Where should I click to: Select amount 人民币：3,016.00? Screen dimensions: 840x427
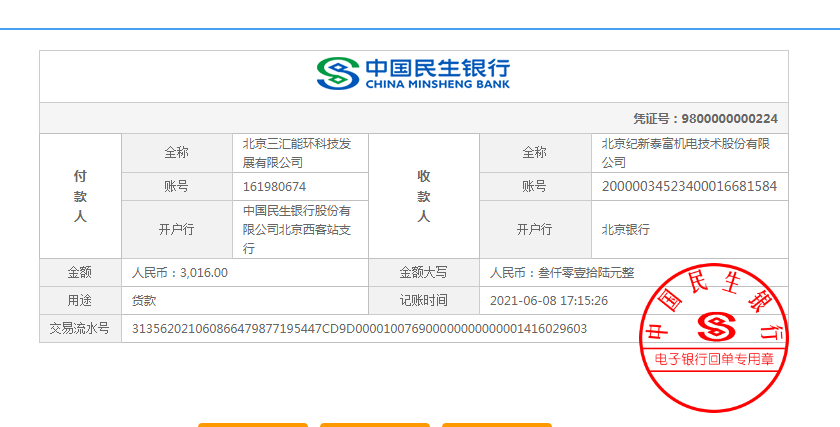179,273
